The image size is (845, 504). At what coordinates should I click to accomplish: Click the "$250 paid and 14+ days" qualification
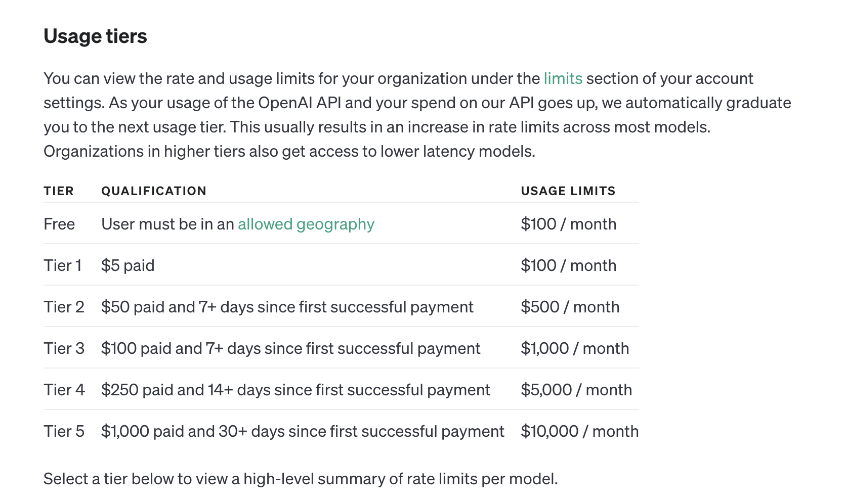point(295,390)
